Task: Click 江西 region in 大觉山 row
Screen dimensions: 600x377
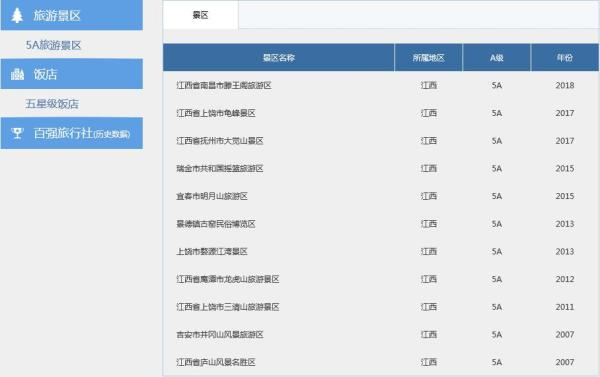Action: (429, 141)
